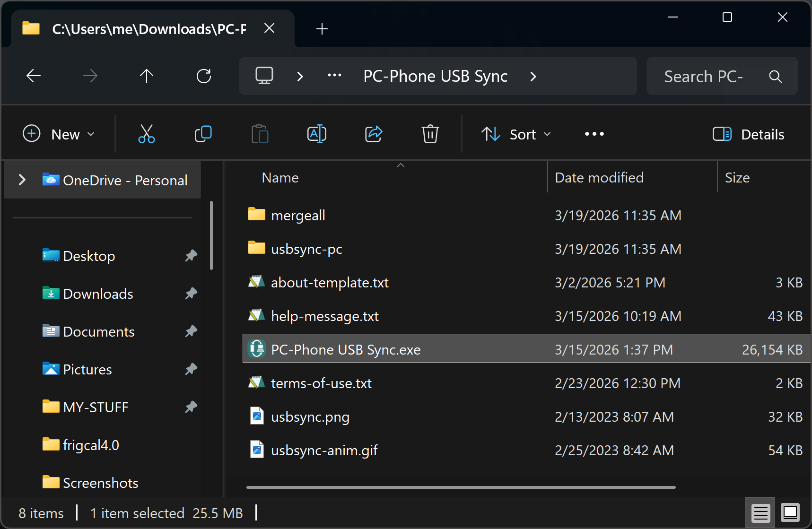Click the Delete trash can icon

coord(430,134)
